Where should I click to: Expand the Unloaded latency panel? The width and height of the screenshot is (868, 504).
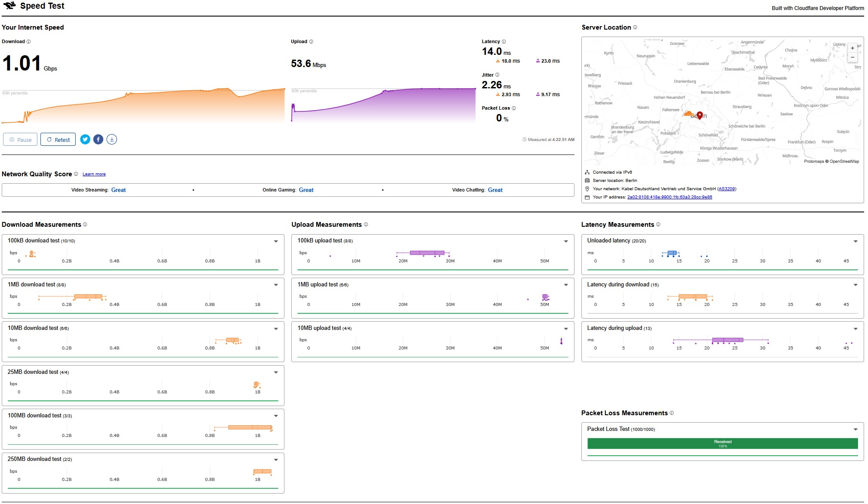tap(855, 242)
